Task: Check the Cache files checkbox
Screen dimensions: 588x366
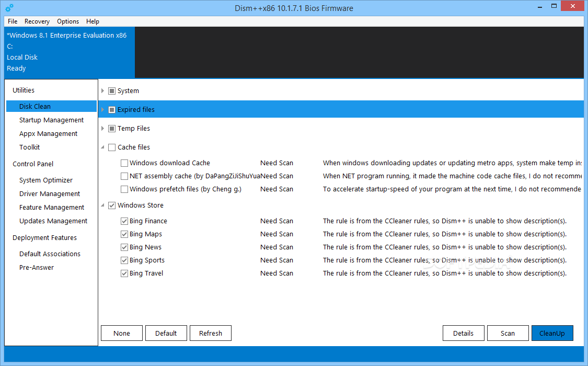Action: click(112, 147)
